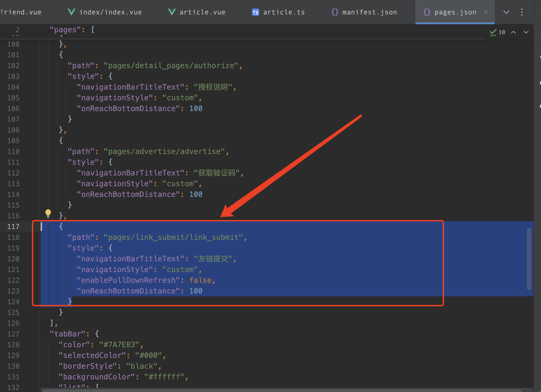Image resolution: width=541 pixels, height=392 pixels.
Task: Click the inspections checkmark widget showing 10
Action: click(x=497, y=32)
